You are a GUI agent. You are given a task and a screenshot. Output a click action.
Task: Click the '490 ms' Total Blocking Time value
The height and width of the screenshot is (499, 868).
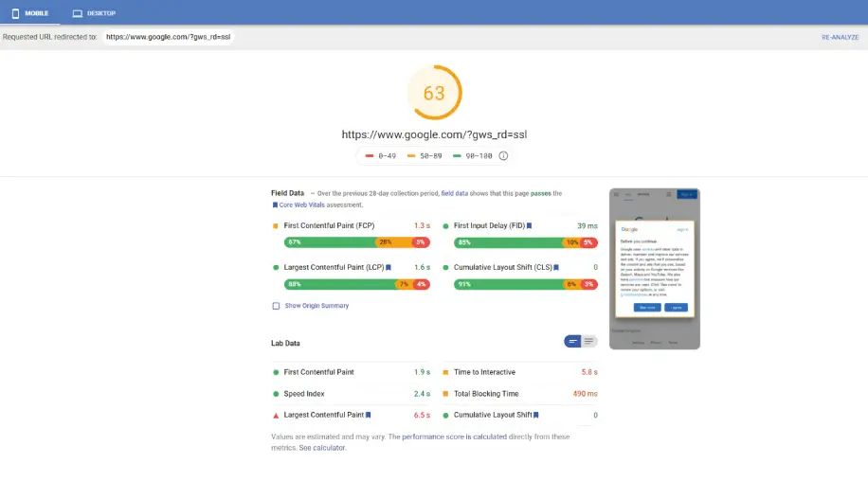coord(585,394)
